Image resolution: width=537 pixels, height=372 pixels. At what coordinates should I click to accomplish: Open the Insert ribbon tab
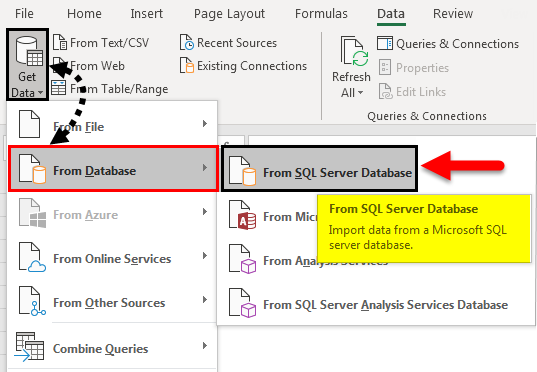pos(147,14)
